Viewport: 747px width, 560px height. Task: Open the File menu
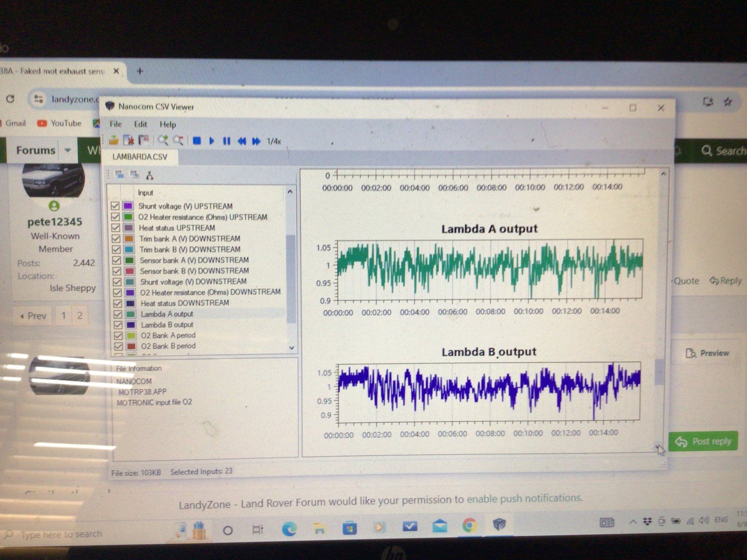pyautogui.click(x=115, y=124)
